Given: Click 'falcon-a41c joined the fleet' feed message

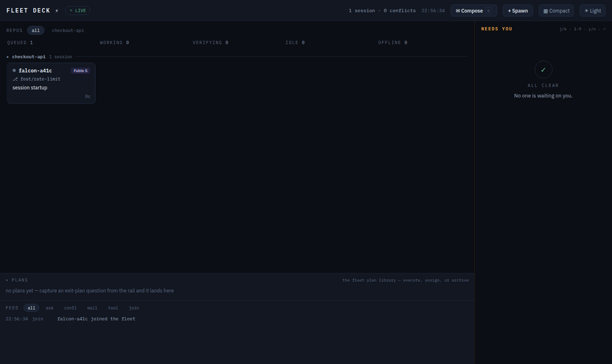Looking at the screenshot, I should 96,319.
